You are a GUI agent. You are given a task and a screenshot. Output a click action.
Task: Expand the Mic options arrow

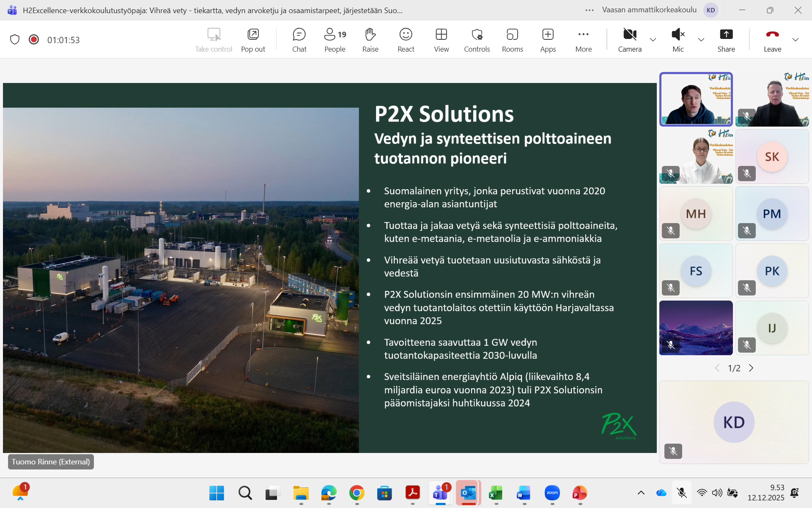pyautogui.click(x=701, y=40)
